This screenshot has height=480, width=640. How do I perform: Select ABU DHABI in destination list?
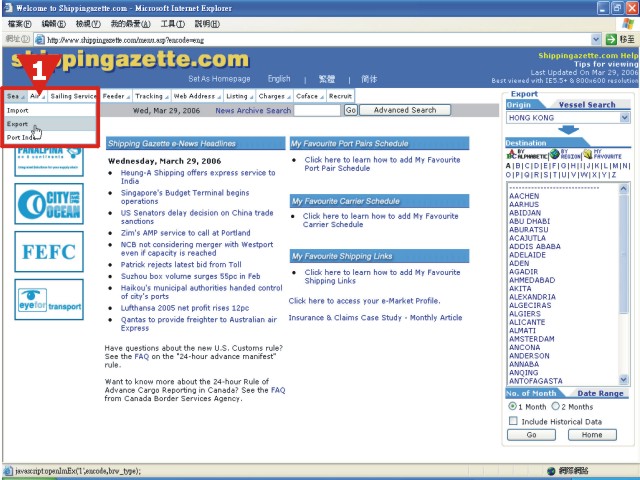pos(529,221)
